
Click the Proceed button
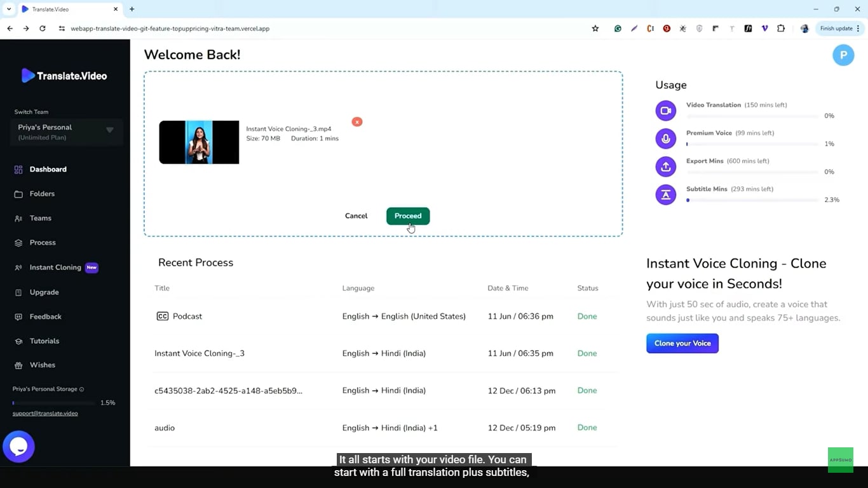click(x=408, y=216)
